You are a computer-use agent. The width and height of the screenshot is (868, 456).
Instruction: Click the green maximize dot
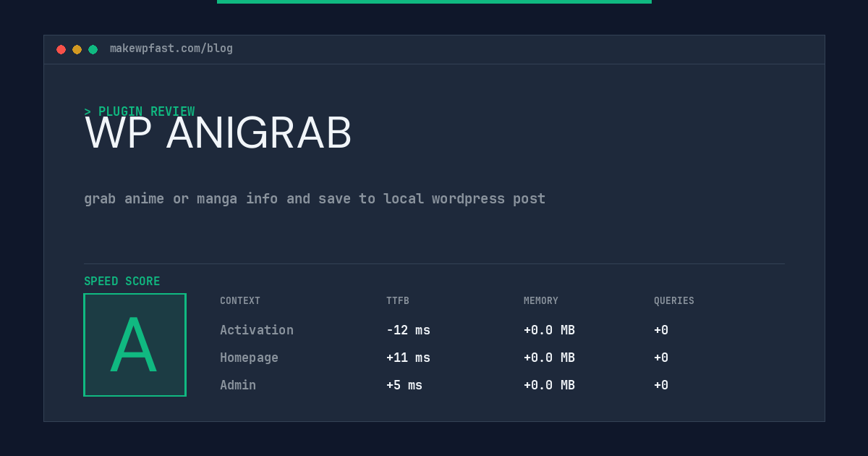93,49
